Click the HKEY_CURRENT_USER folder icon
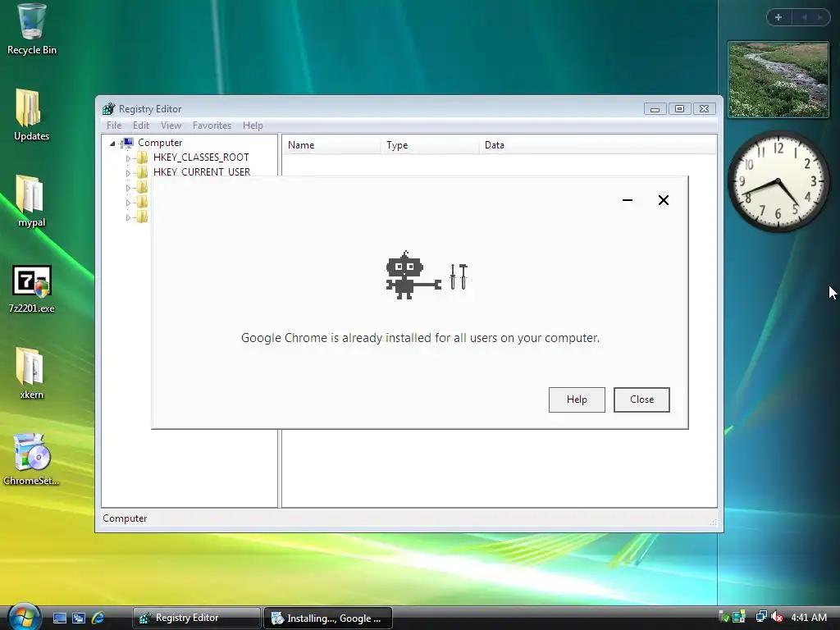 point(142,172)
